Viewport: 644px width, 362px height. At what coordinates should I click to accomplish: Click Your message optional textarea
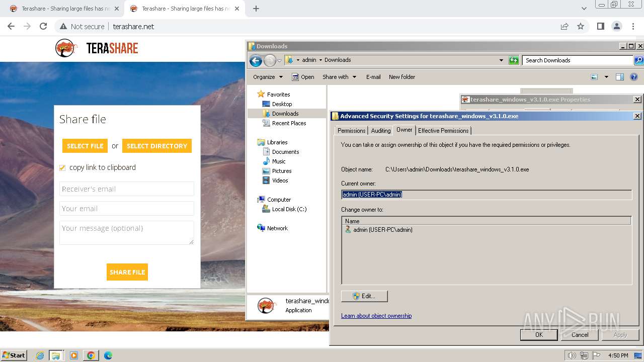click(127, 233)
